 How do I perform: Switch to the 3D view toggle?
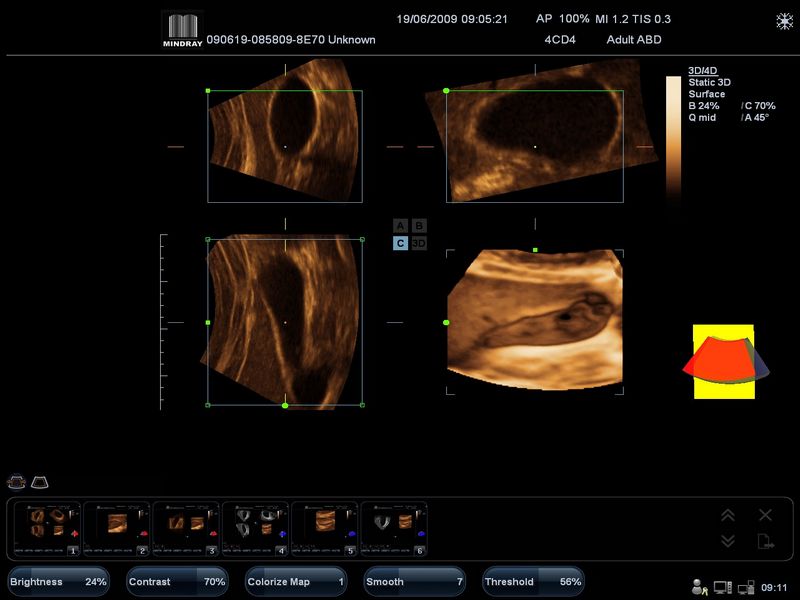pyautogui.click(x=419, y=243)
